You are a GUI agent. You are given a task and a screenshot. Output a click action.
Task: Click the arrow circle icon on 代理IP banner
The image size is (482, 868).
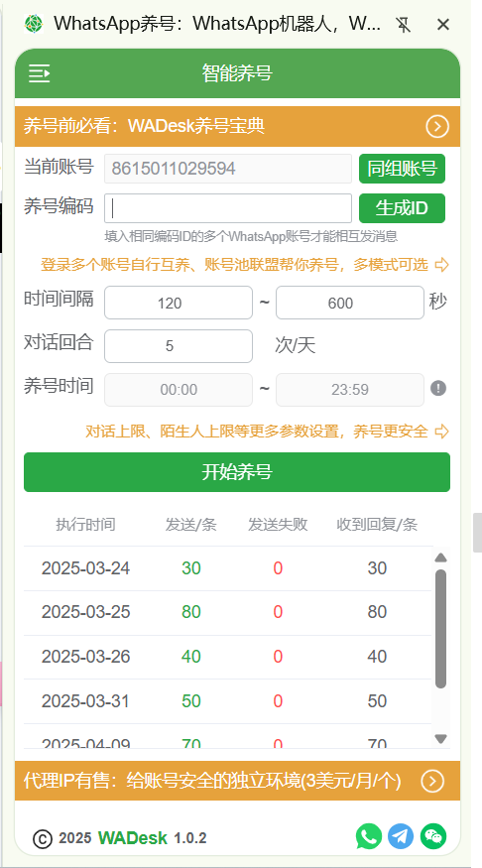pos(432,781)
